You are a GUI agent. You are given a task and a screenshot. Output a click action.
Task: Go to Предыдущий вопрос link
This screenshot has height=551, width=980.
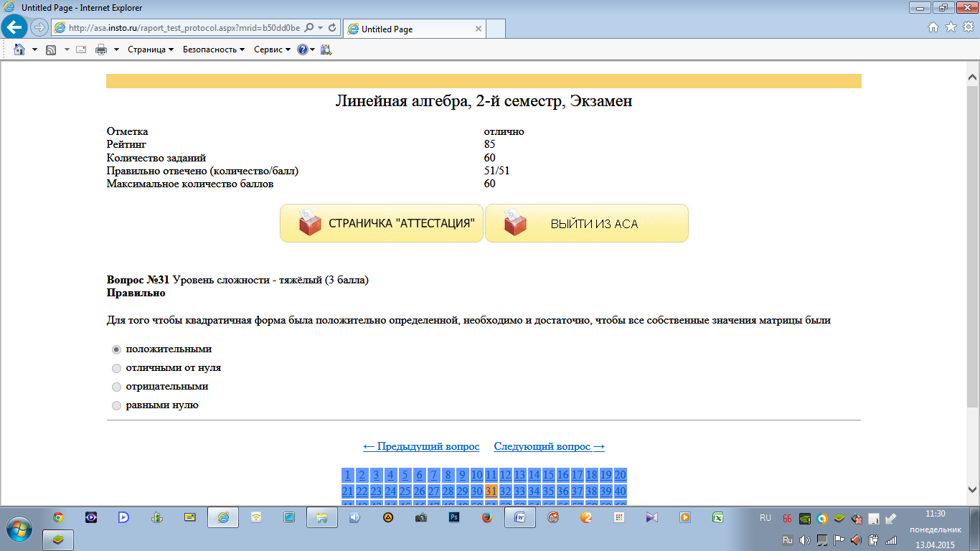coord(421,446)
